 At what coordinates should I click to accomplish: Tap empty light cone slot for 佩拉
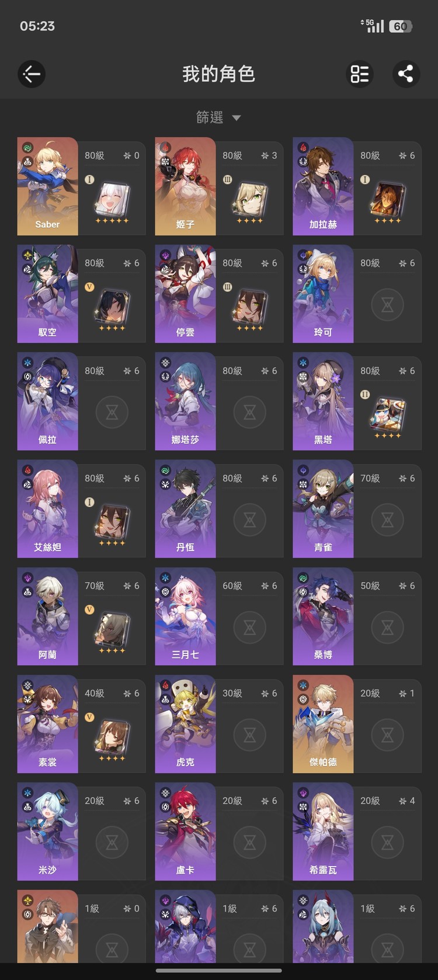(x=112, y=413)
